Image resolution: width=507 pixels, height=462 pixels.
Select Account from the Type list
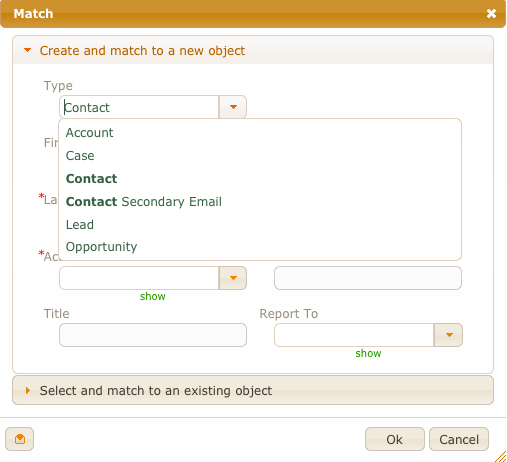click(89, 133)
